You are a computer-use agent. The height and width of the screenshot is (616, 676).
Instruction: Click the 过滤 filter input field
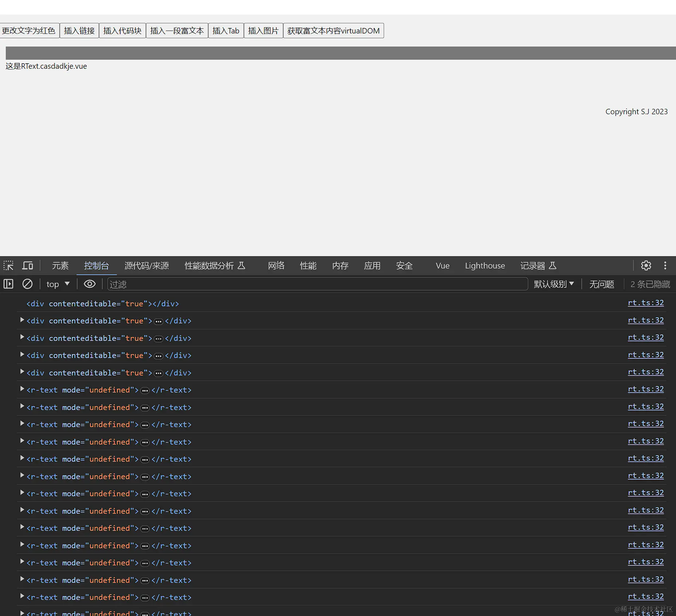(317, 284)
